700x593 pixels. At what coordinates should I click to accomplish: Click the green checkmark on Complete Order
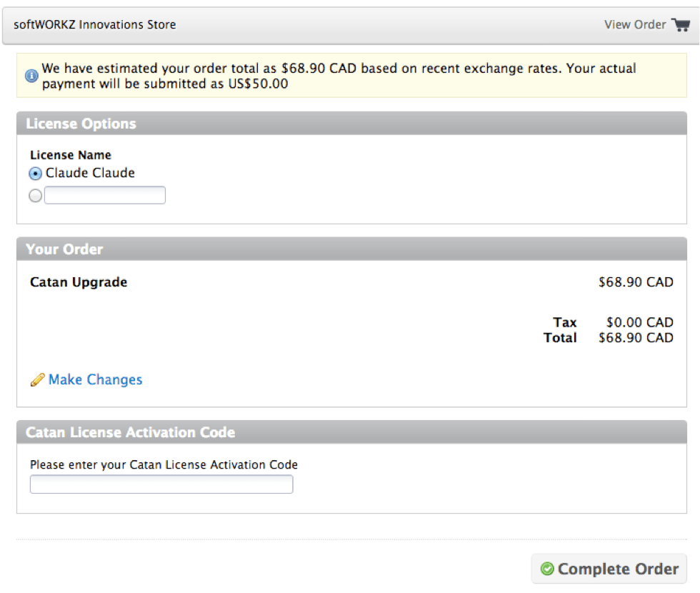click(547, 569)
